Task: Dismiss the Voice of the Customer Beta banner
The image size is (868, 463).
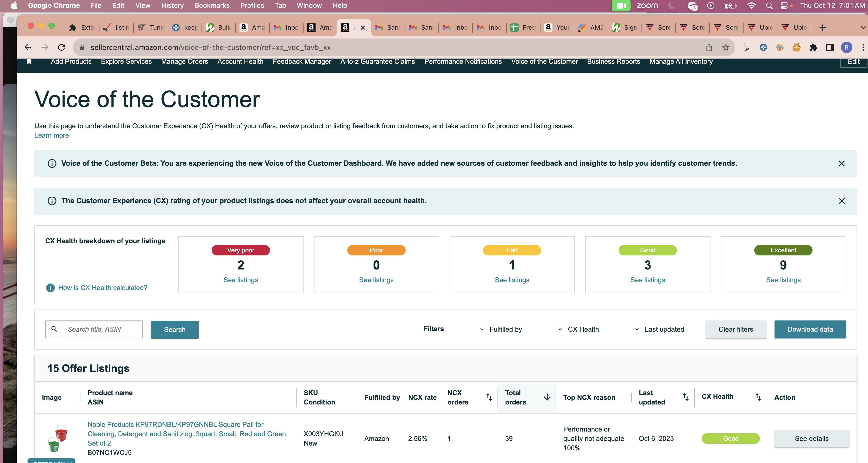Action: click(x=841, y=164)
